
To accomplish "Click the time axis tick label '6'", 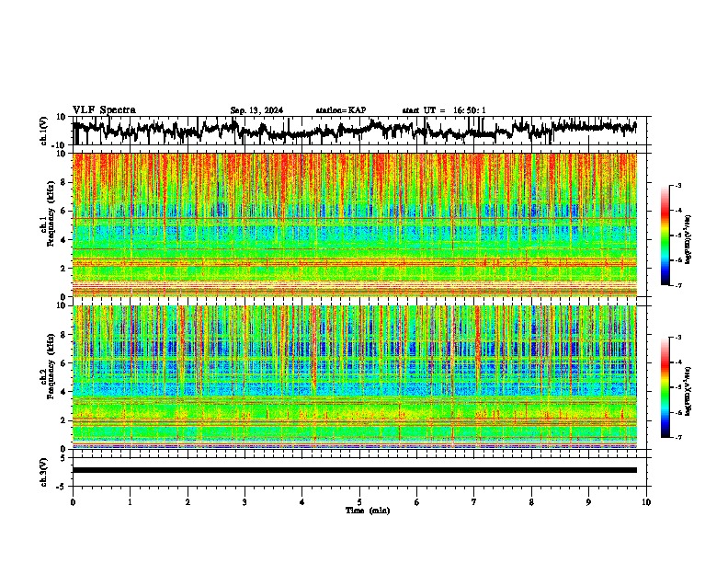I will pos(417,502).
